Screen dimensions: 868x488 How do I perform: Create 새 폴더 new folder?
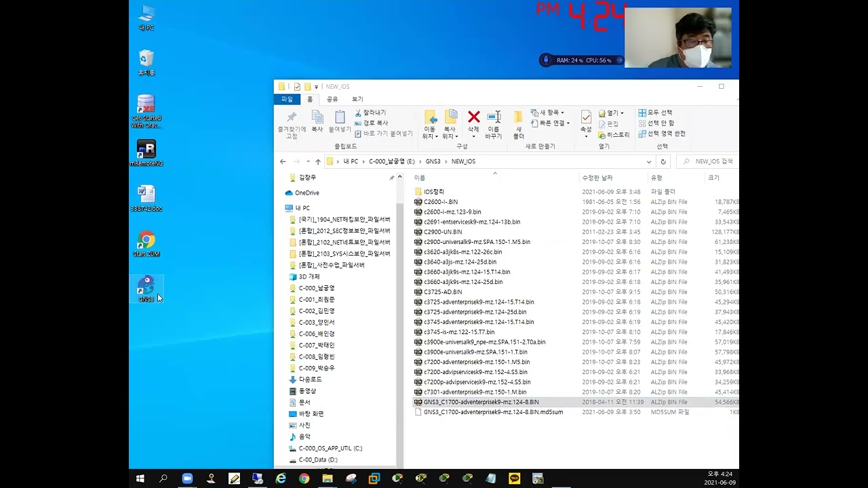[519, 125]
